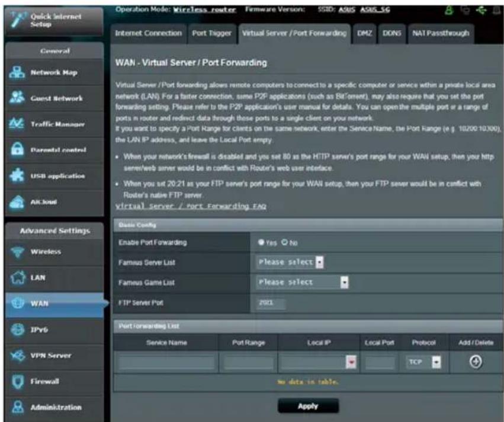Click the VPN Server icon

click(x=17, y=356)
